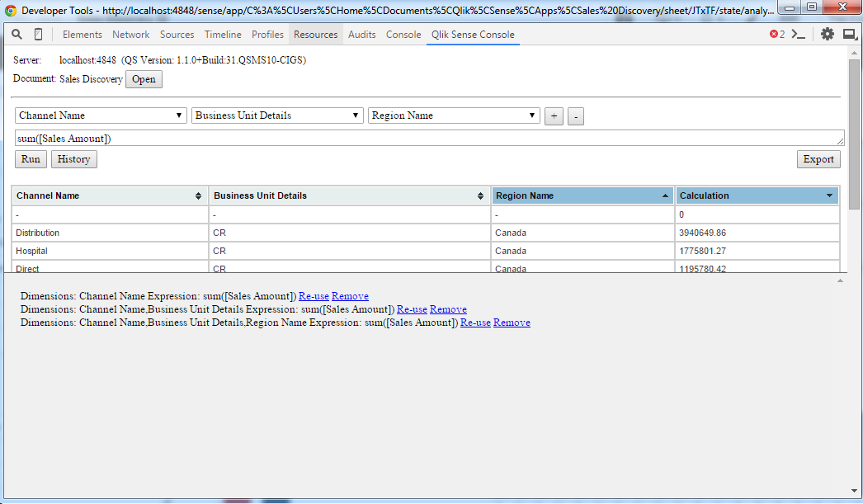Open the Business Unit Details dropdown
863x504 pixels.
pos(277,115)
